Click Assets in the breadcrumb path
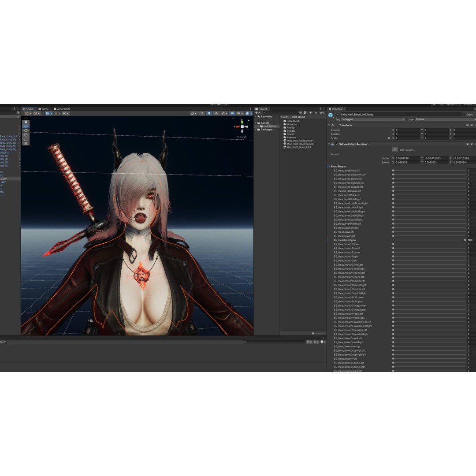This screenshot has width=476, height=476. coord(284,117)
